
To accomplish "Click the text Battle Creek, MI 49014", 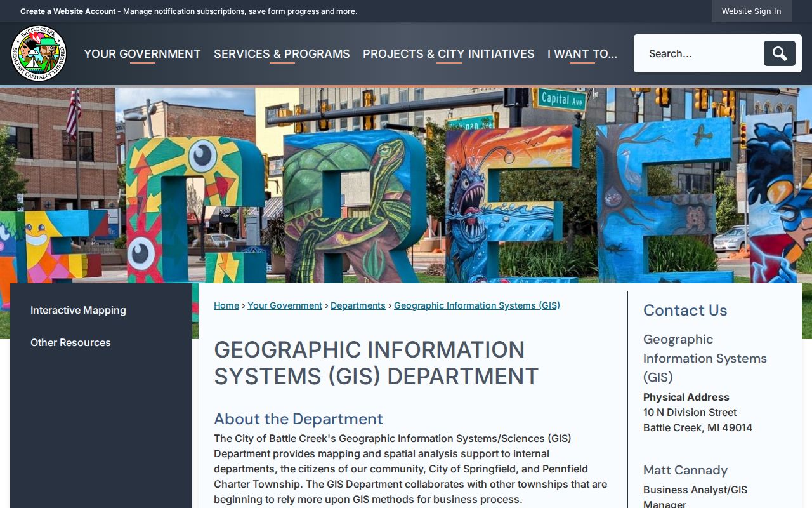I will (x=698, y=427).
